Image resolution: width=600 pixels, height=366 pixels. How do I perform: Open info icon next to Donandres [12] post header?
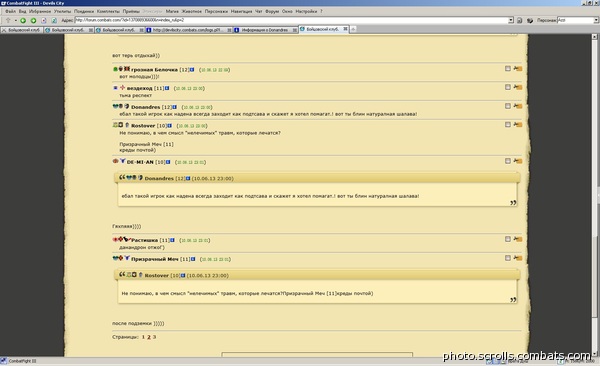tap(174, 107)
